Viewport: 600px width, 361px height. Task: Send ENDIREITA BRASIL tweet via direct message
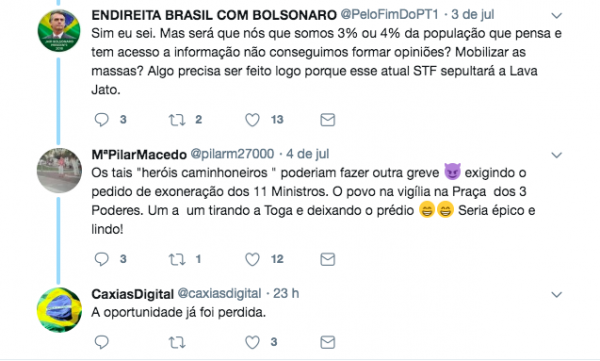(x=328, y=120)
